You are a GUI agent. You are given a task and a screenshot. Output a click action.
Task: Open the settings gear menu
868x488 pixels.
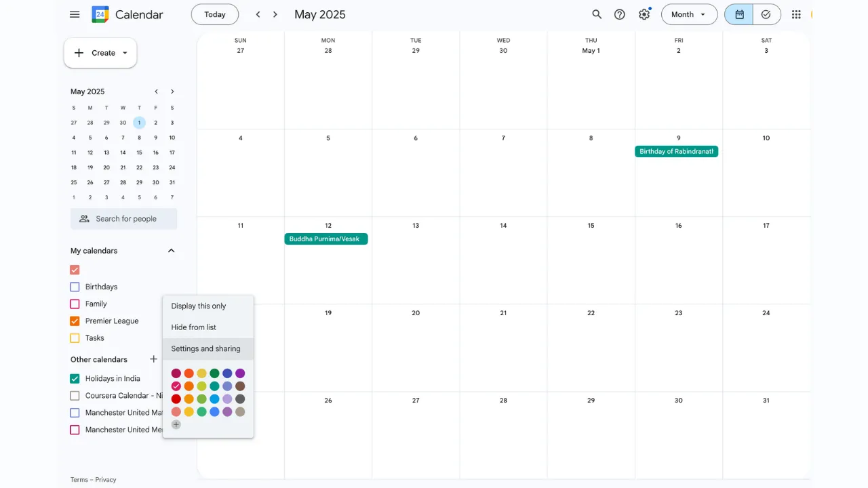coord(644,14)
